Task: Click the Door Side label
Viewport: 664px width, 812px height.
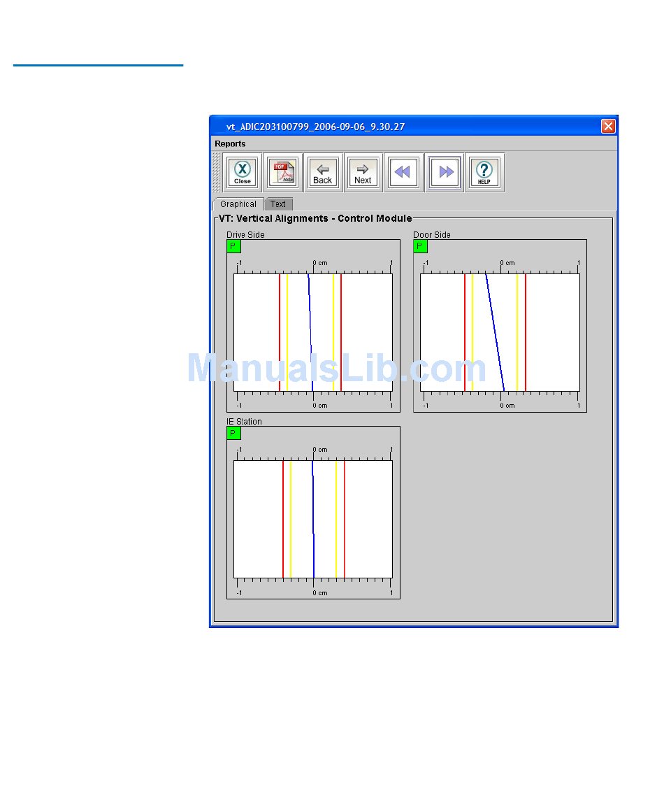Action: (x=432, y=234)
